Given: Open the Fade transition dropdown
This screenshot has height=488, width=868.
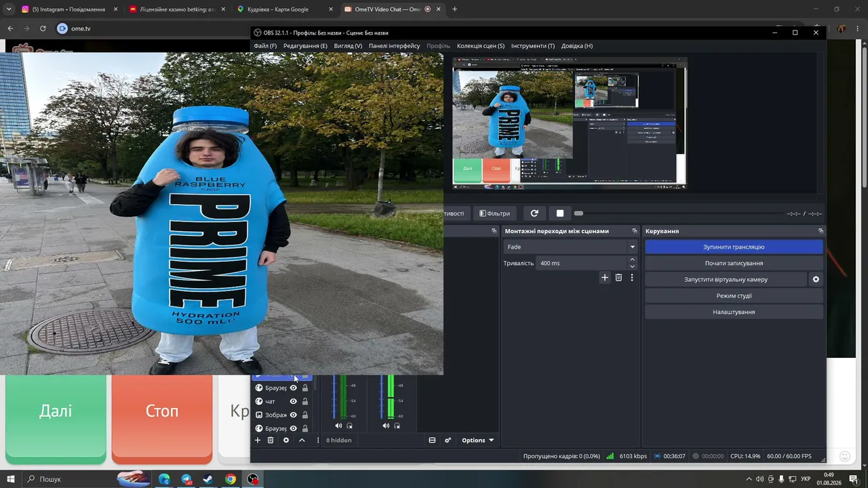Looking at the screenshot, I should point(570,247).
